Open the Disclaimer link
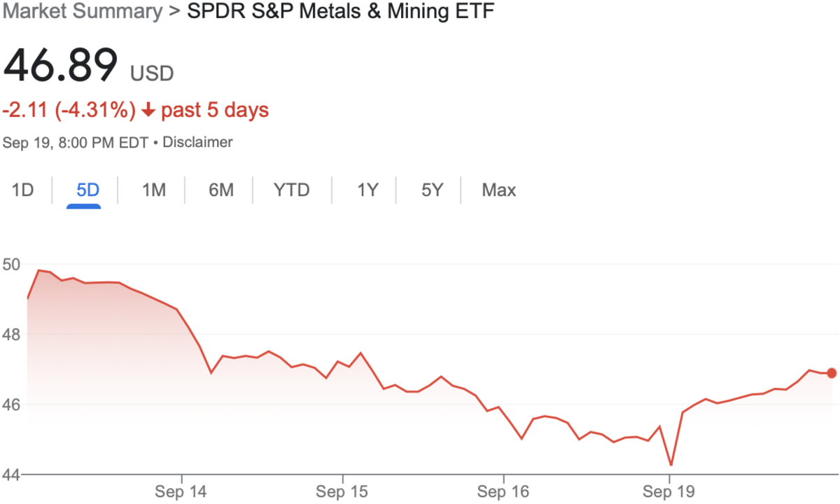 [197, 142]
